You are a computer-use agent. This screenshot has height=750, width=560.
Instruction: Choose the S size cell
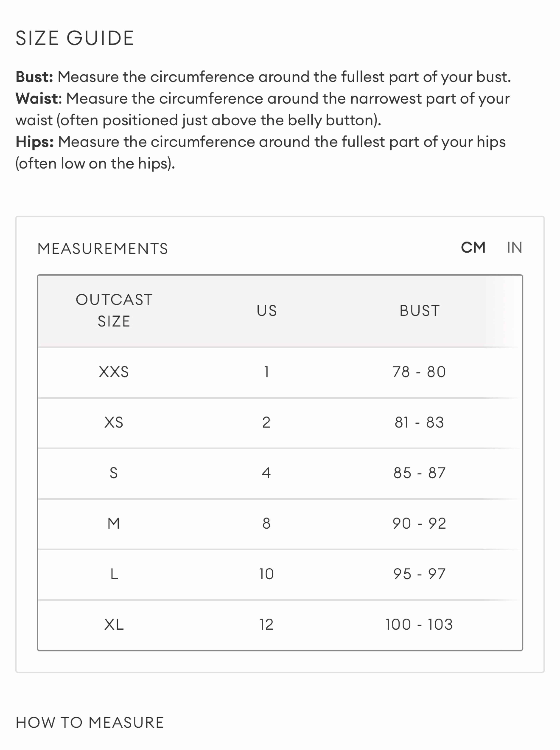pos(114,473)
